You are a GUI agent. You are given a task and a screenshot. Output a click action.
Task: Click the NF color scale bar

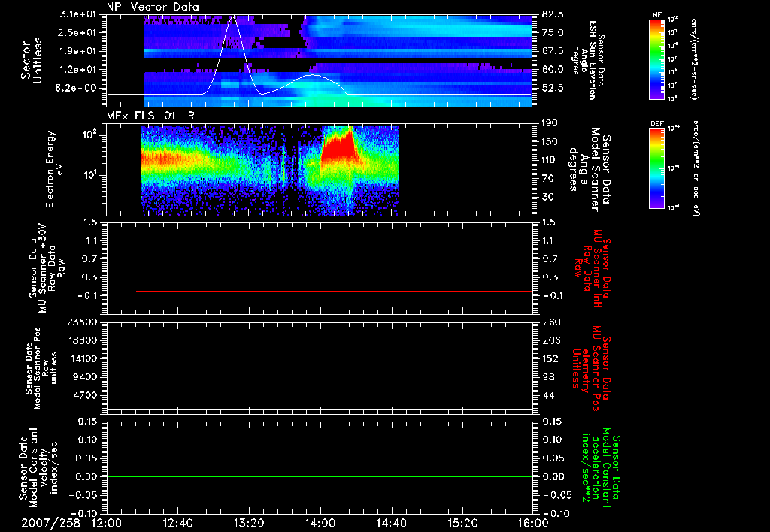656,59
